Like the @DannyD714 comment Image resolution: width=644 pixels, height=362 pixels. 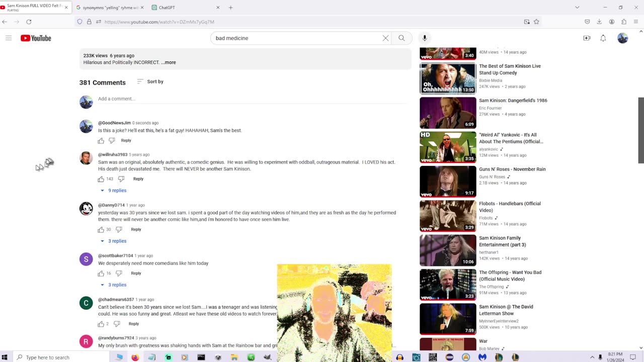pos(101,230)
